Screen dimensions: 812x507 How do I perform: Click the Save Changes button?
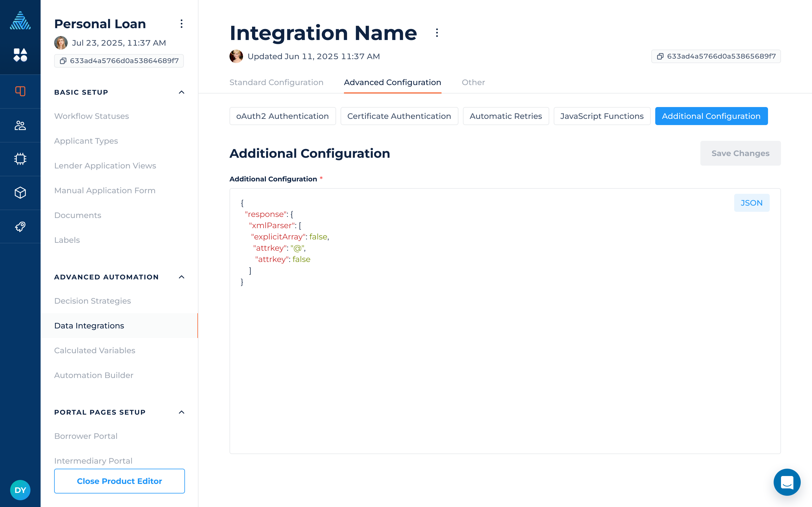click(740, 153)
